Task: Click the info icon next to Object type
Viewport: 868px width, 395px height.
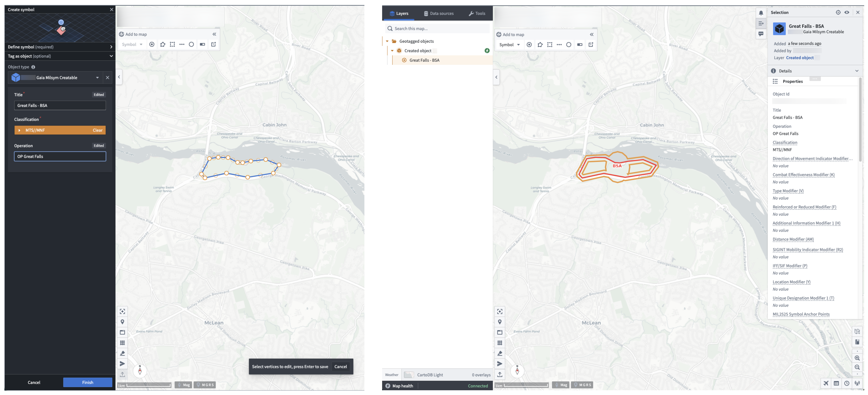Action: coord(33,67)
